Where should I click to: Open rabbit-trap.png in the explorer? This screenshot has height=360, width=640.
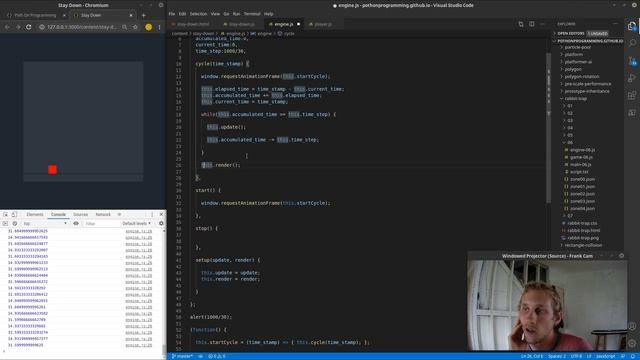click(583, 238)
